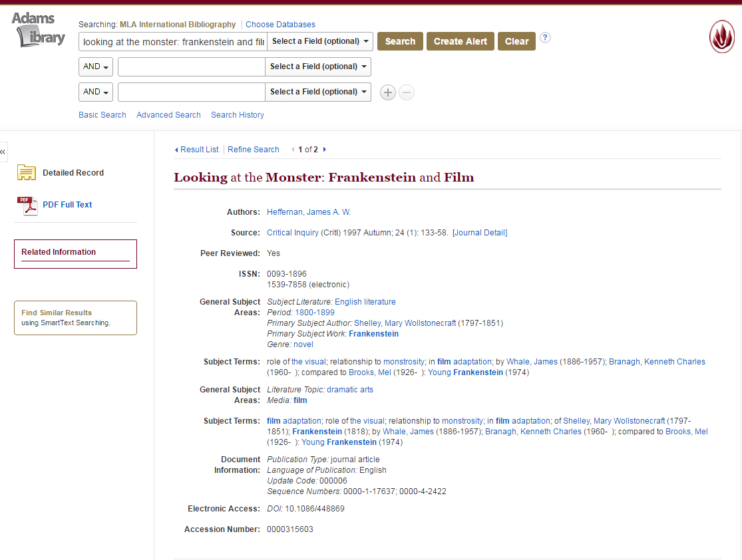Select accession number 0000315603
The height and width of the screenshot is (560, 742).
coord(290,529)
